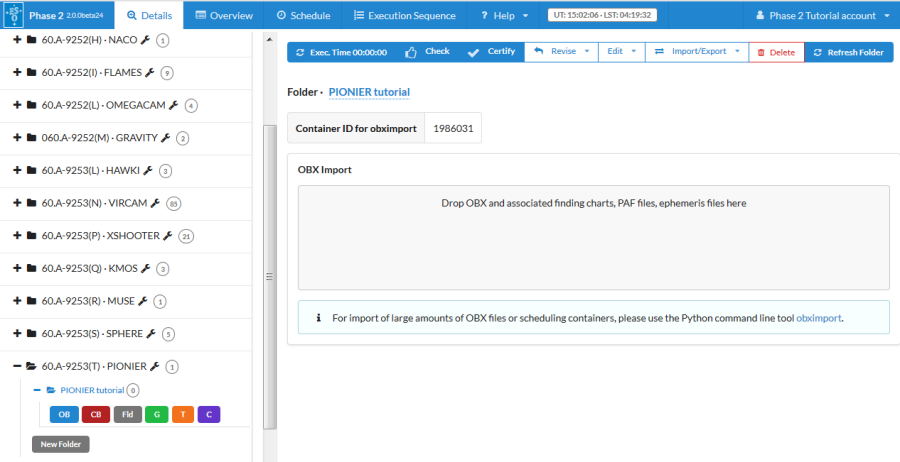This screenshot has width=900, height=462.
Task: Click the Phase 2 logo icon
Action: point(14,15)
